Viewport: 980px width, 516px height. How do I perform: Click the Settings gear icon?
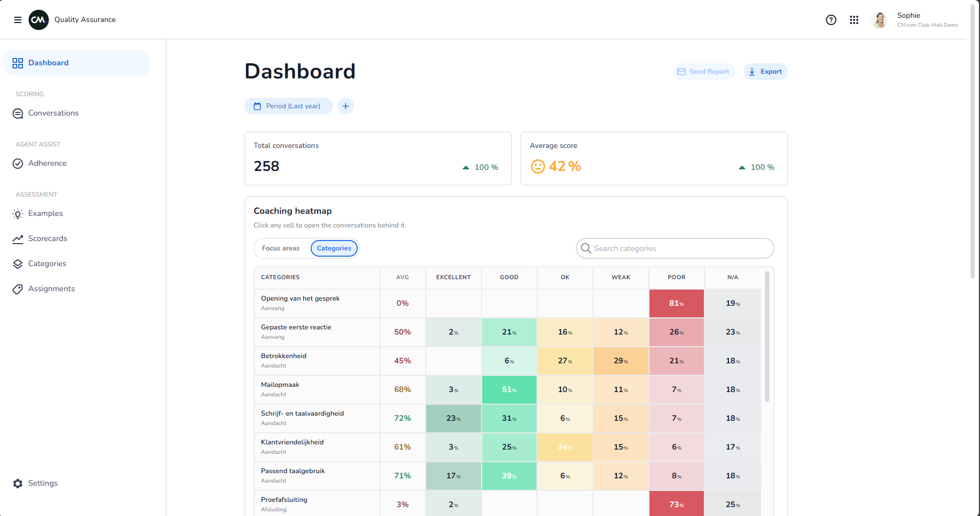(18, 484)
